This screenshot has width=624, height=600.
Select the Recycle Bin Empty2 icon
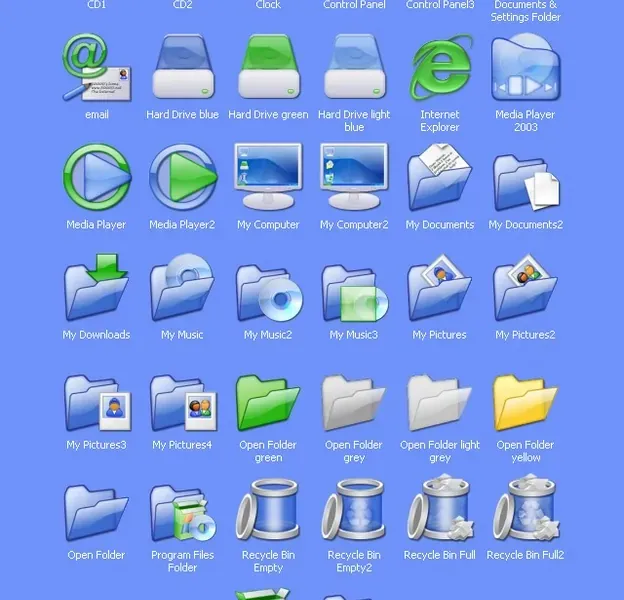pyautogui.click(x=354, y=510)
